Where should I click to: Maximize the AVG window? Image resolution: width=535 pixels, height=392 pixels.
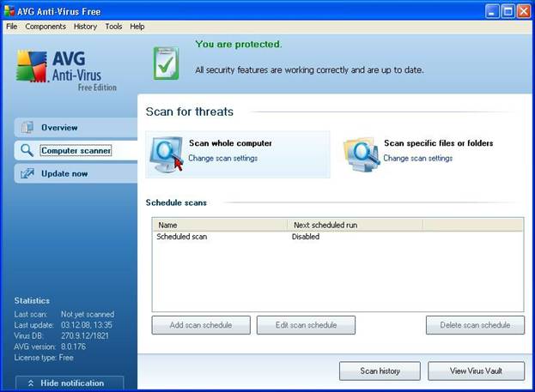click(x=508, y=11)
